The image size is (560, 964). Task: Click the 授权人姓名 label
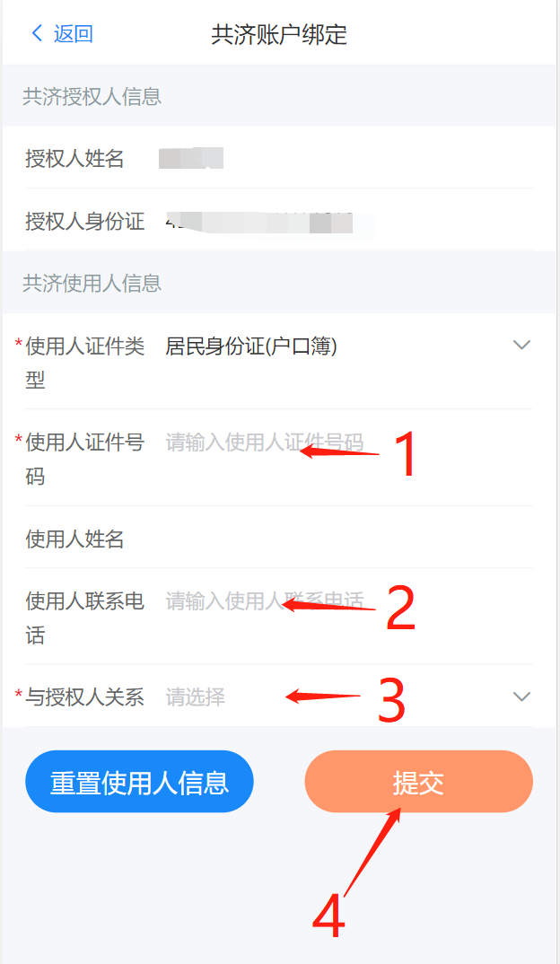click(74, 159)
